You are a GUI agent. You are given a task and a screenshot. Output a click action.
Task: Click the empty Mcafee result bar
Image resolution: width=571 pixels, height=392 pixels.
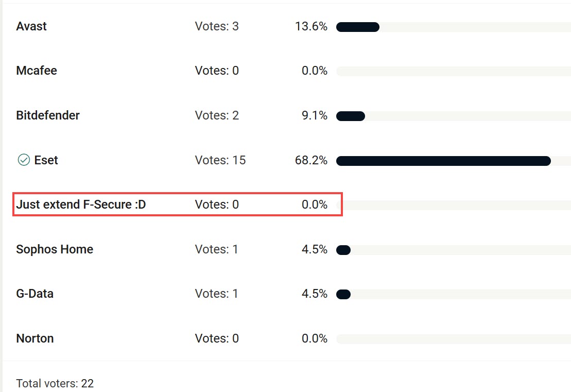(454, 72)
